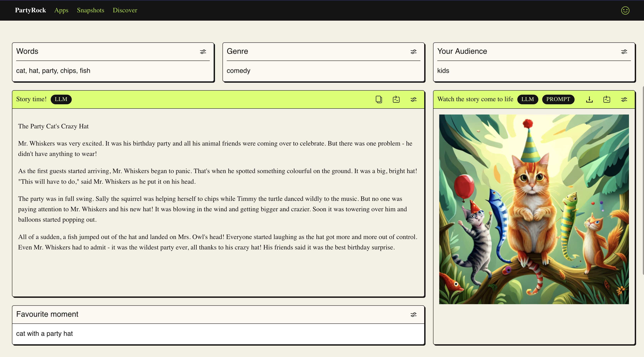The width and height of the screenshot is (644, 357).
Task: Download the generated story image
Action: pyautogui.click(x=589, y=99)
